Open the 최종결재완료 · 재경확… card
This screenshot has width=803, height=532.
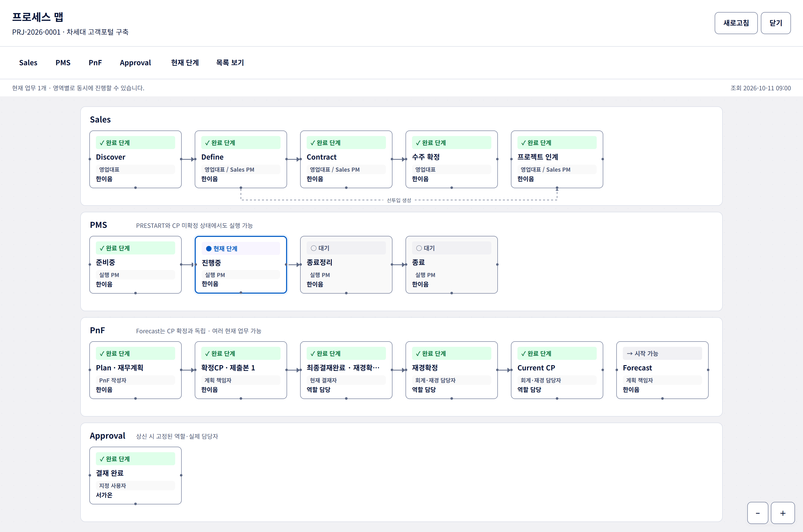tap(346, 370)
